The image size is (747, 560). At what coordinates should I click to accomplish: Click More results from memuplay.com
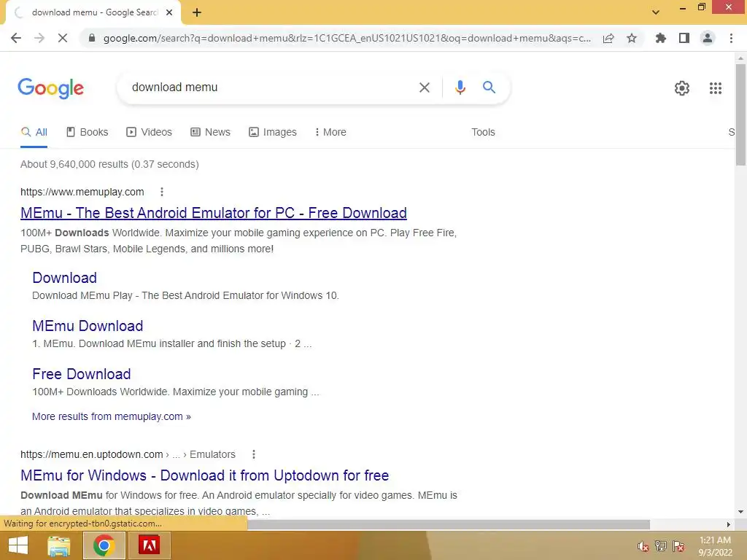point(112,416)
